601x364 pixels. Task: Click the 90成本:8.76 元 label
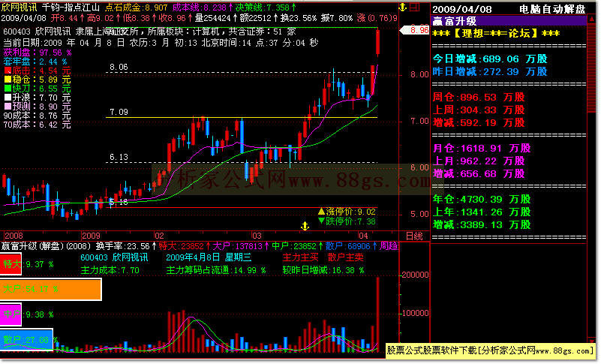tap(38, 116)
